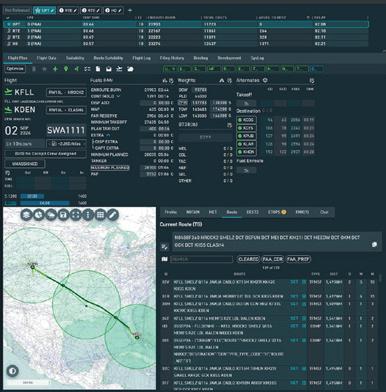
Task: Toggle the KLAR destination alternate
Action: (x=246, y=144)
